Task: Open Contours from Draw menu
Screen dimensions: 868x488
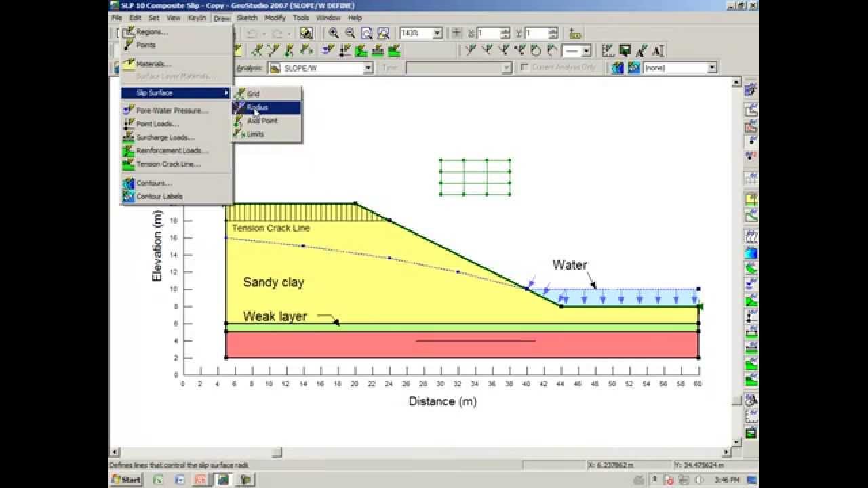Action: (176, 183)
